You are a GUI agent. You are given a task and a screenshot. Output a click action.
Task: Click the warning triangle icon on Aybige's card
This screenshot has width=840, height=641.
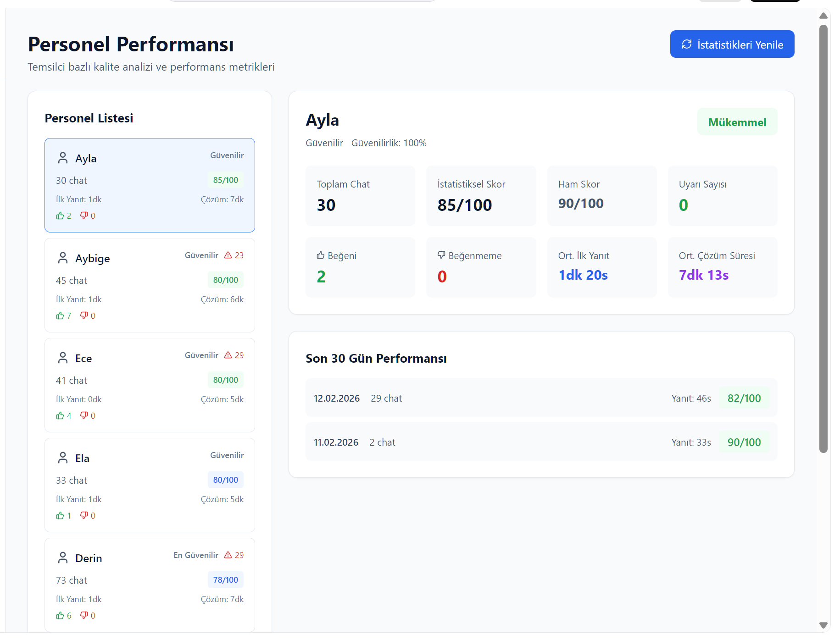pos(228,255)
